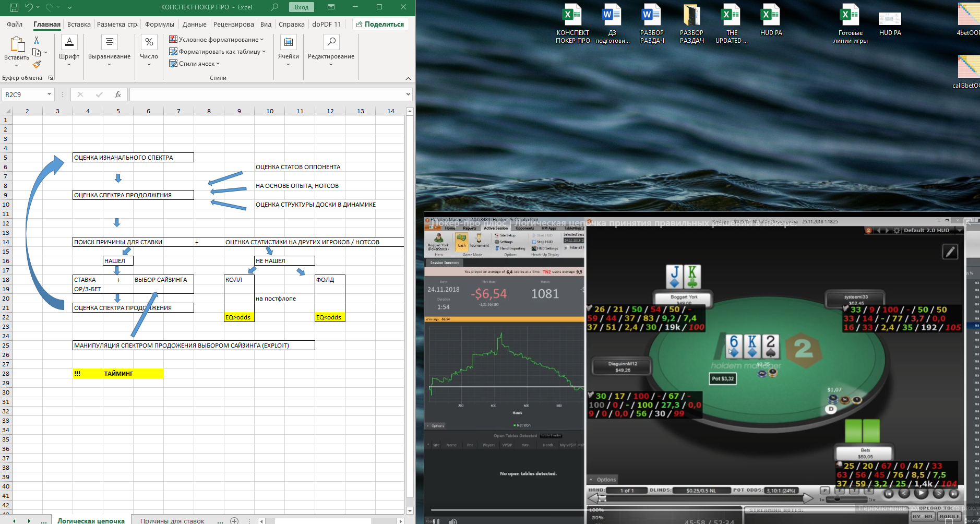Screen dimensions: 980x524
Task: Open Готовые линии игры desktop file
Action: (850, 24)
